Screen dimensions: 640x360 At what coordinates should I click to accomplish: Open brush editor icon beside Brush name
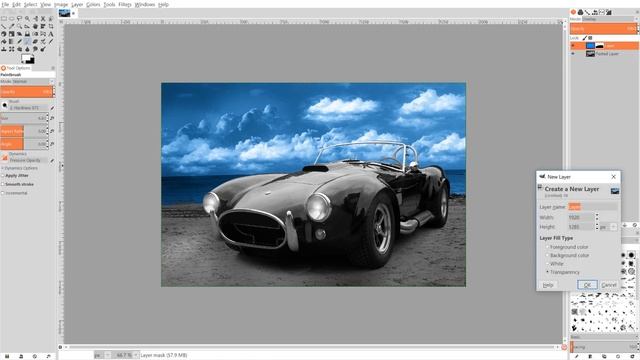tap(52, 108)
